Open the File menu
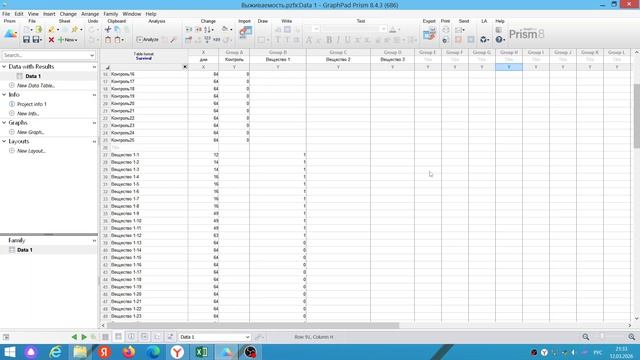The image size is (640, 360). click(x=6, y=14)
